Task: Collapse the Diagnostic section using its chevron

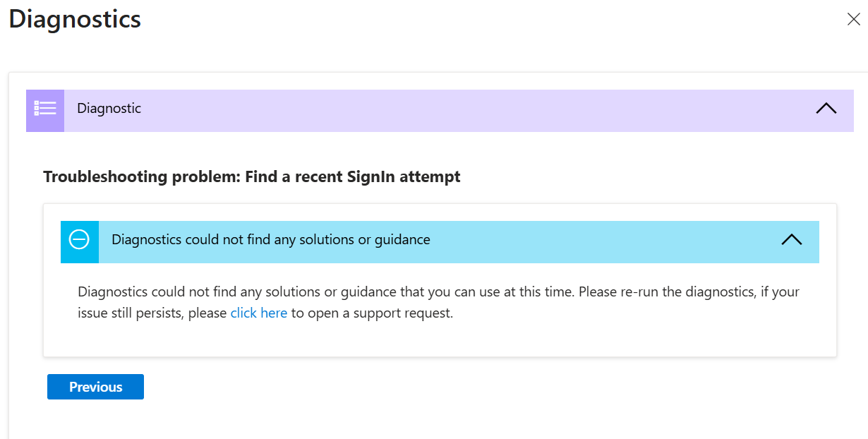Action: [826, 109]
